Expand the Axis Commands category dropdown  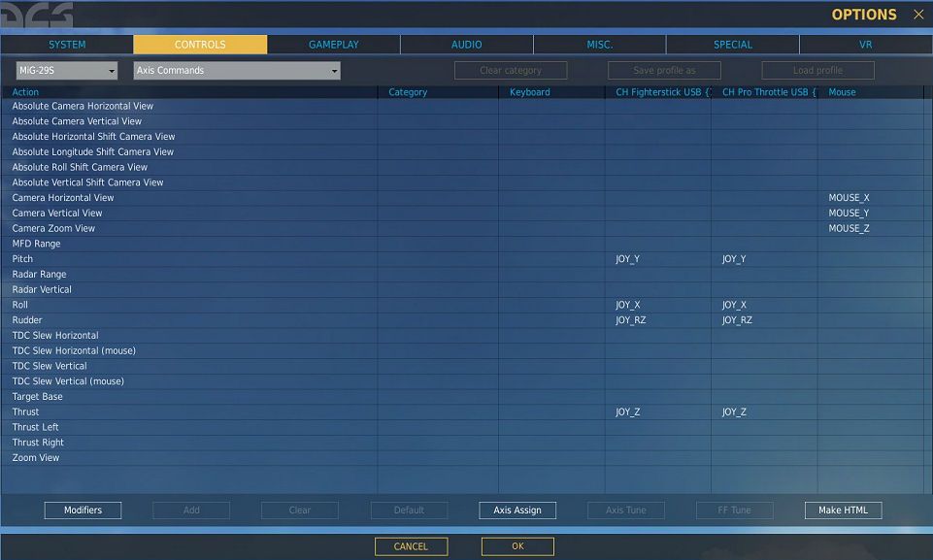click(237, 71)
